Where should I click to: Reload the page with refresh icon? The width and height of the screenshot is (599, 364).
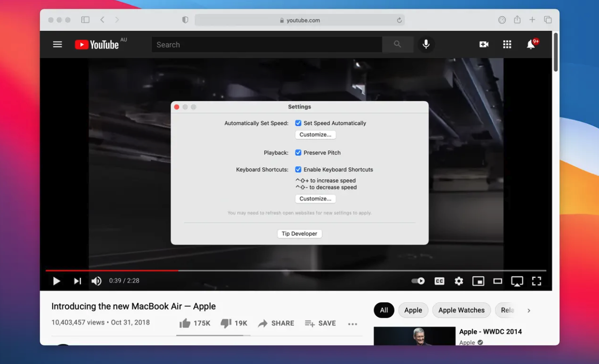(x=399, y=20)
